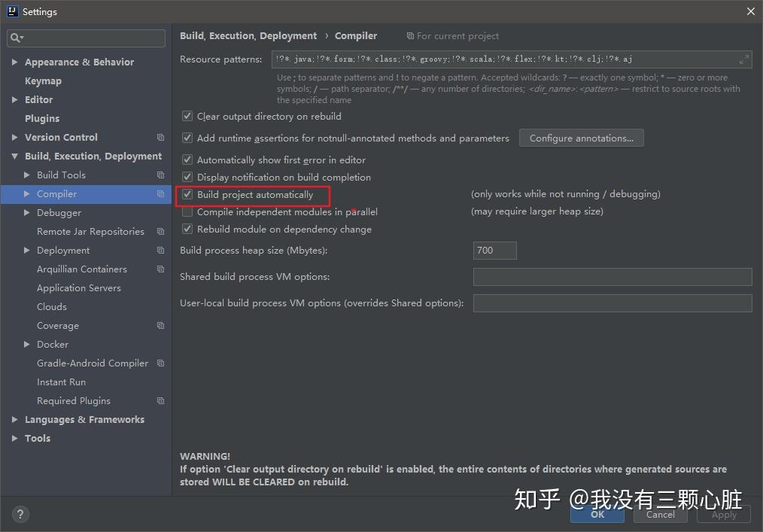This screenshot has height=532, width=763.
Task: Click the Shared build process VM options field
Action: click(613, 276)
